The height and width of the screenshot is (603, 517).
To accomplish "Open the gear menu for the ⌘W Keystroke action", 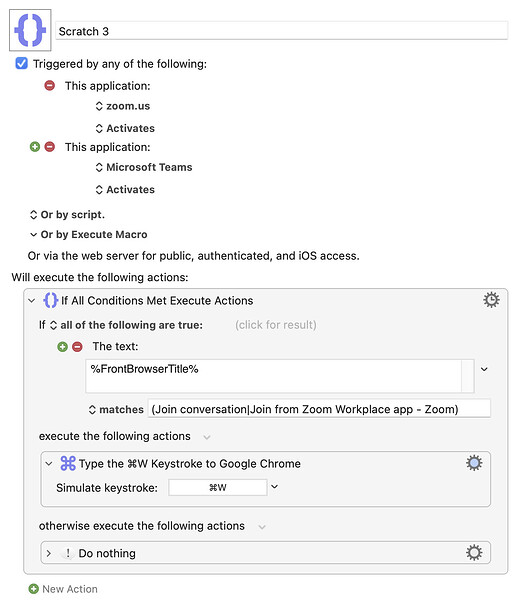I will coord(474,463).
